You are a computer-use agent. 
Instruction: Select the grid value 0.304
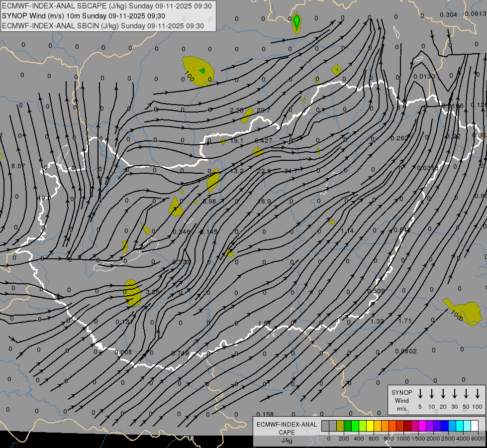(449, 15)
